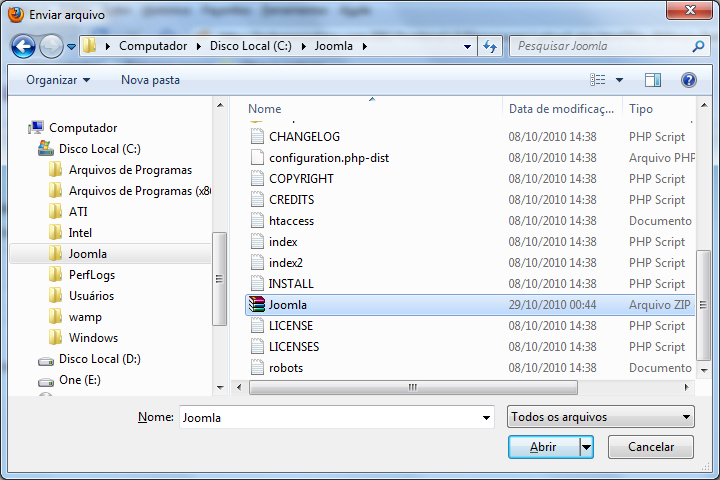Image resolution: width=720 pixels, height=480 pixels.
Task: Click One (E:) drive icon
Action: (46, 382)
